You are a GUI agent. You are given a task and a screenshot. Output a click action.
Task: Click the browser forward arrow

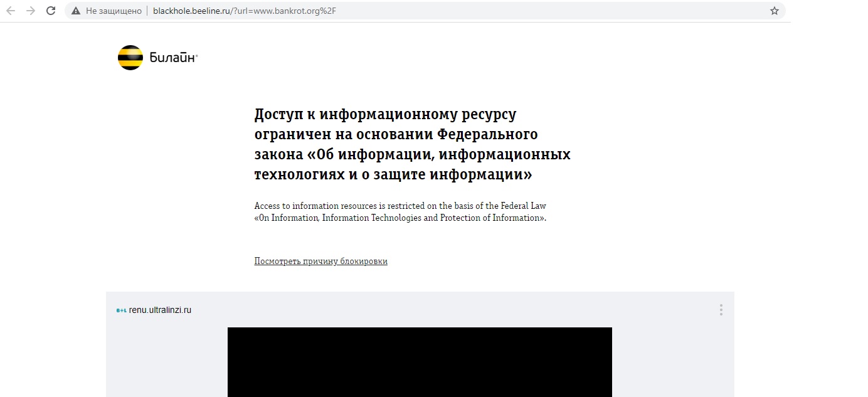(x=31, y=11)
